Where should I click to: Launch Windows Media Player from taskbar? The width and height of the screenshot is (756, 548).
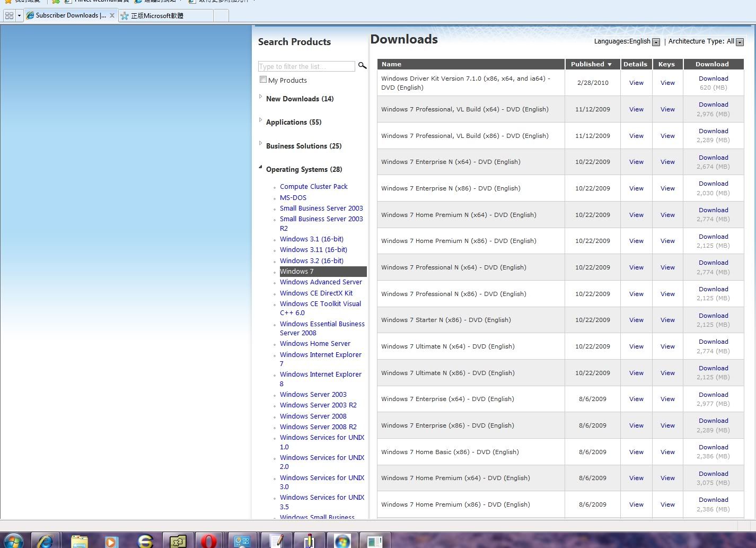point(111,541)
